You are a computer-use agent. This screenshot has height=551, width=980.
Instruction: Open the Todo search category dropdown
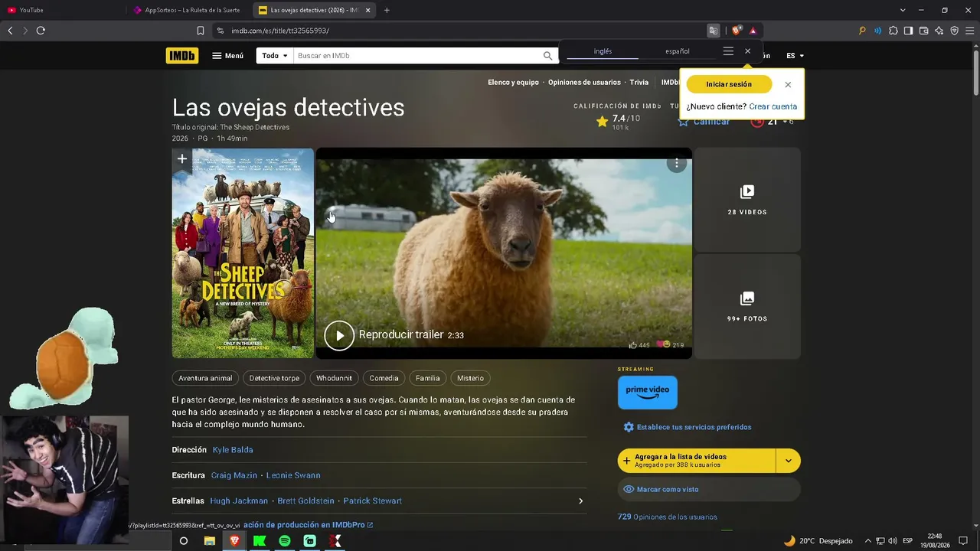pyautogui.click(x=275, y=56)
